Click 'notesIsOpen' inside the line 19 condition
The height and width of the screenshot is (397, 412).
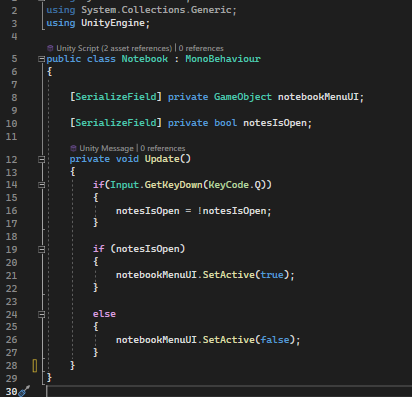(x=148, y=249)
